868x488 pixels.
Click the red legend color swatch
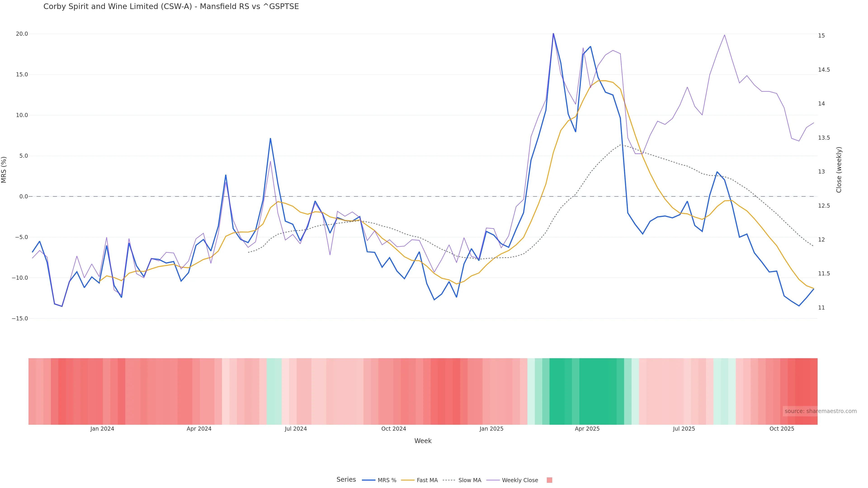click(x=549, y=480)
